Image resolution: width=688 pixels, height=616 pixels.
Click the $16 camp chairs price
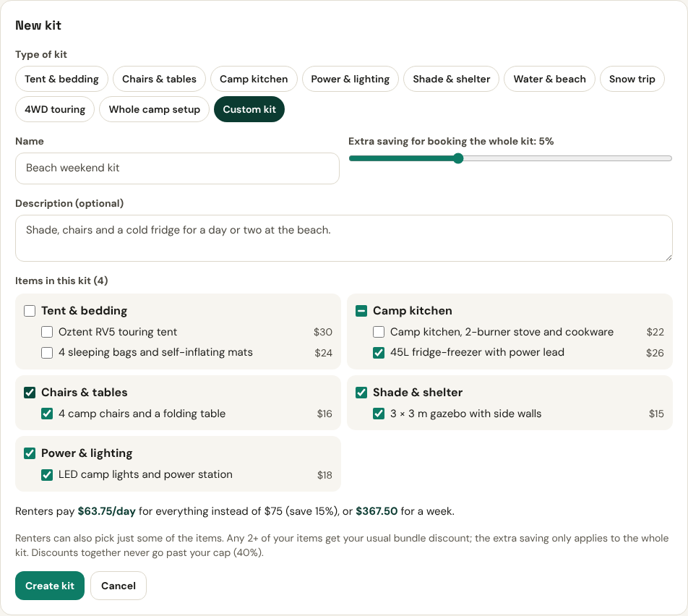[324, 414]
